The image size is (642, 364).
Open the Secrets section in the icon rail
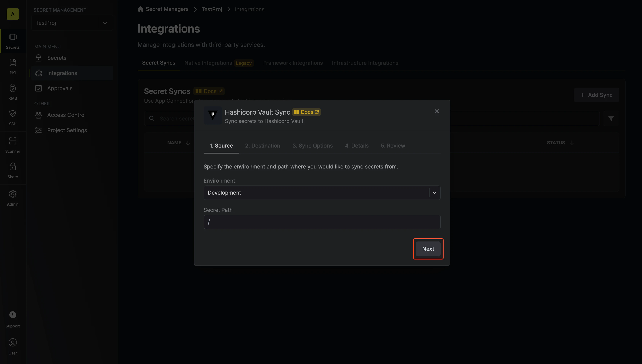pos(13,41)
